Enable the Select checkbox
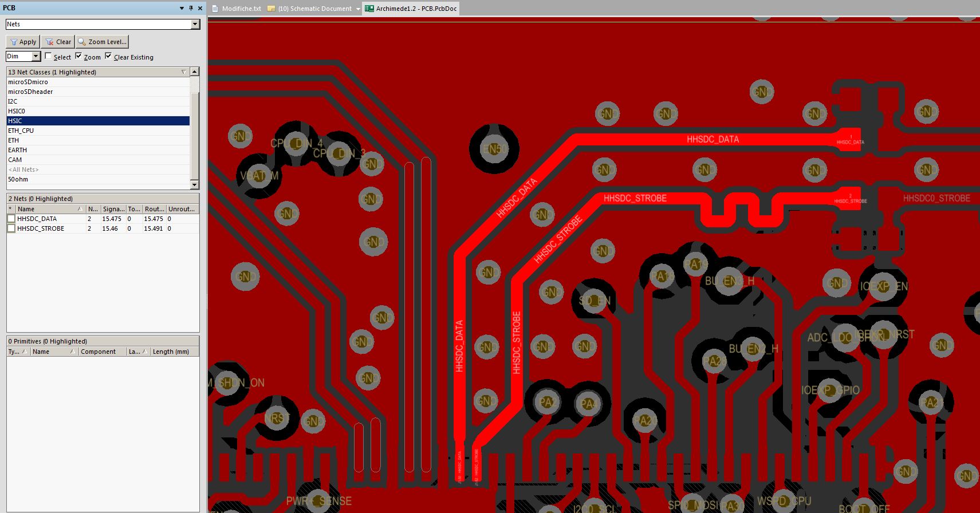The width and height of the screenshot is (980, 513). [x=48, y=56]
